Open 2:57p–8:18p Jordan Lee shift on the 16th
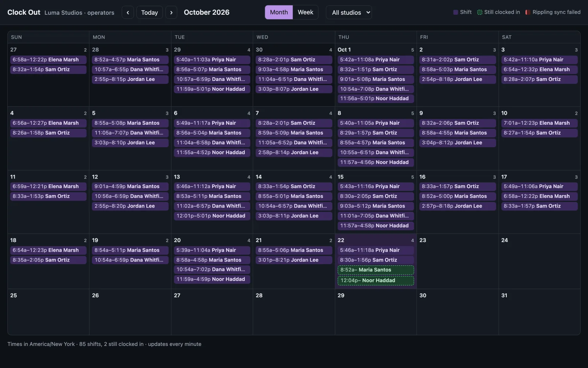Image resolution: width=588 pixels, height=368 pixels. 458,206
